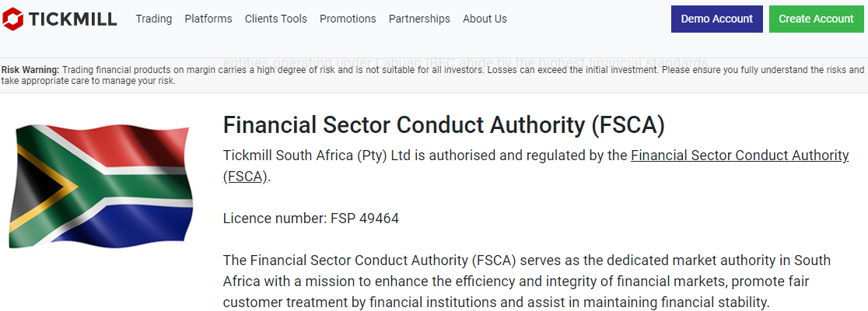Click the underlined (FSCA) link text
The height and width of the screenshot is (311, 868).
click(x=245, y=177)
